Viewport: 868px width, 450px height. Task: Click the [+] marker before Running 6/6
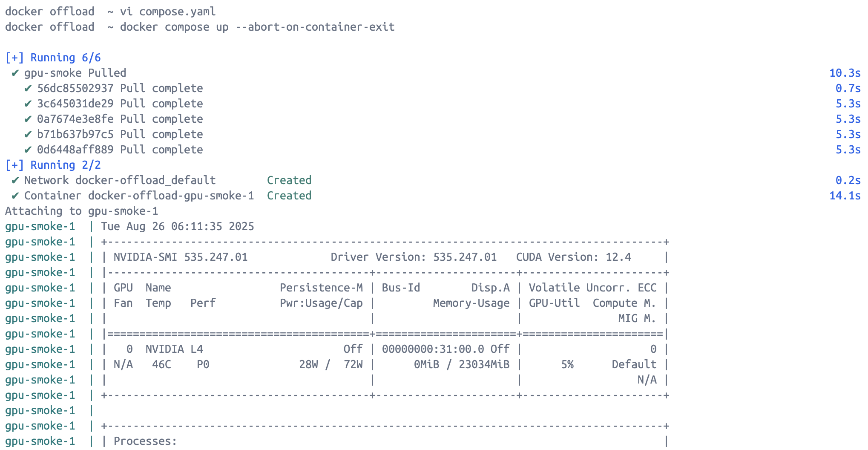click(x=14, y=58)
